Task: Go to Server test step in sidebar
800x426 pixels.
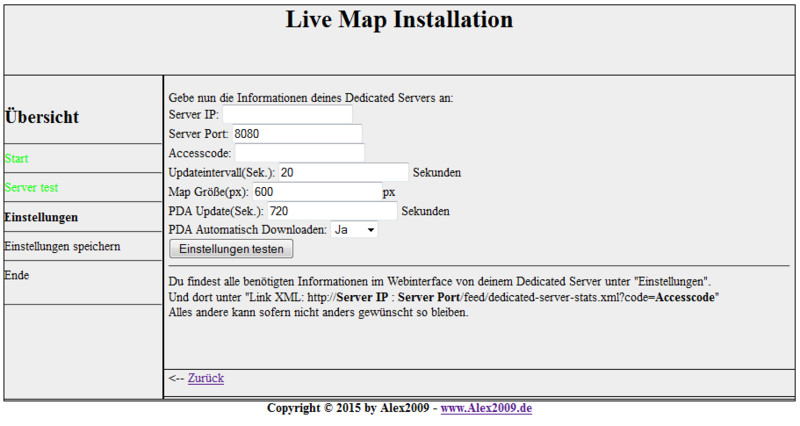Action: pos(32,187)
